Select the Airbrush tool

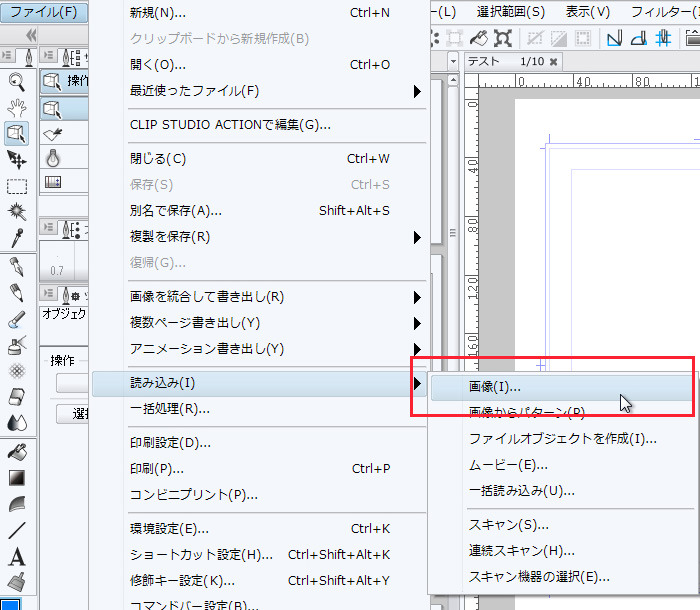[x=17, y=345]
